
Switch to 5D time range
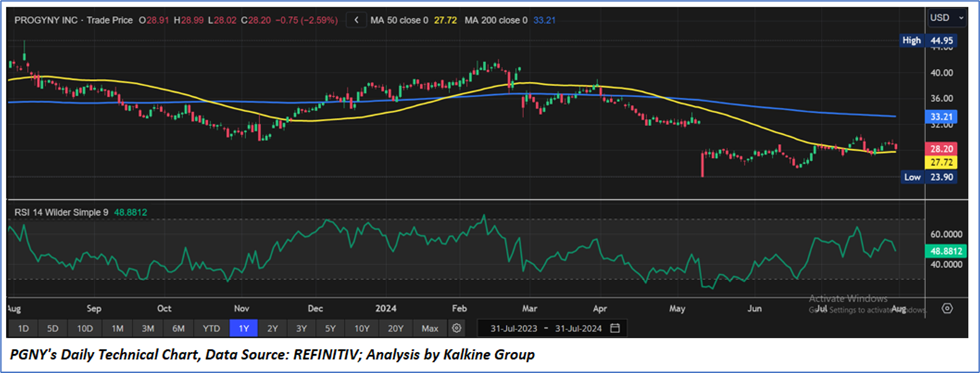[53, 328]
